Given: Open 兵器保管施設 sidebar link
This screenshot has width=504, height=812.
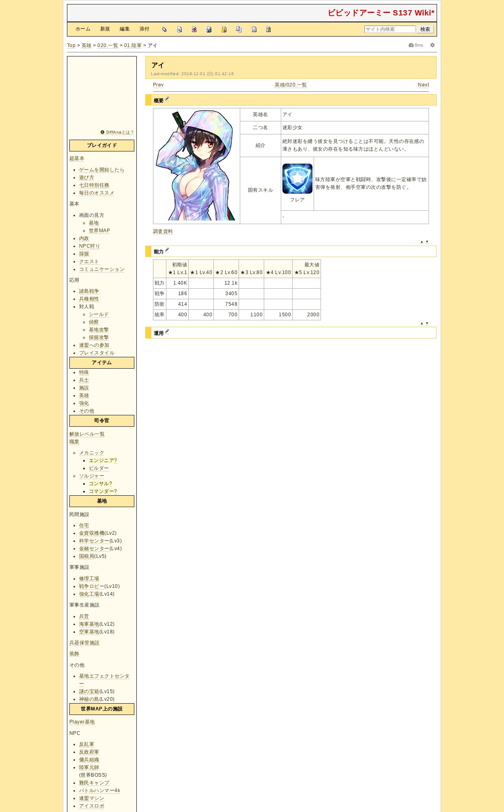Looking at the screenshot, I should pyautogui.click(x=84, y=643).
